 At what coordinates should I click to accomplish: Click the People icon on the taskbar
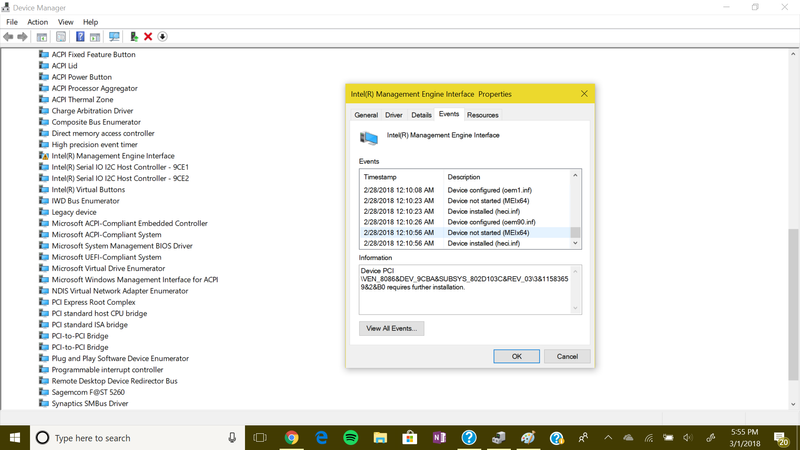point(583,438)
